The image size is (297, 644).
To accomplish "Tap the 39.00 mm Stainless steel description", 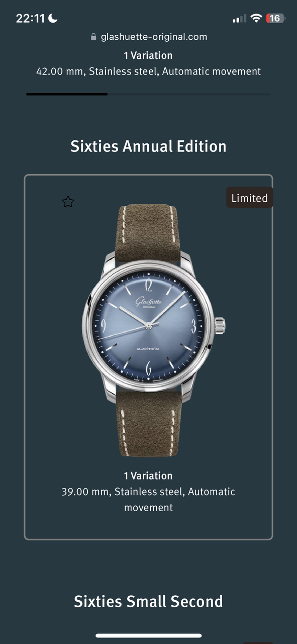I will (148, 499).
